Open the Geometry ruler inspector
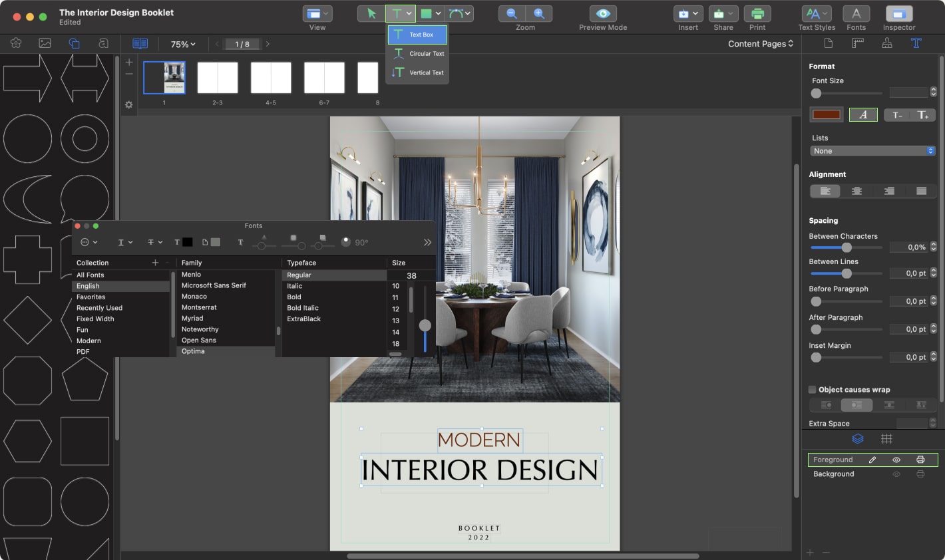 point(857,43)
